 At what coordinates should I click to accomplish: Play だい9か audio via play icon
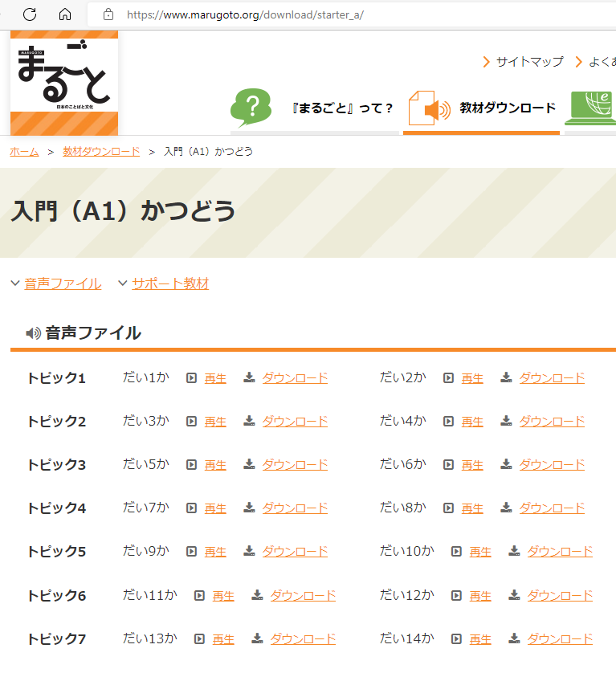[x=191, y=552]
